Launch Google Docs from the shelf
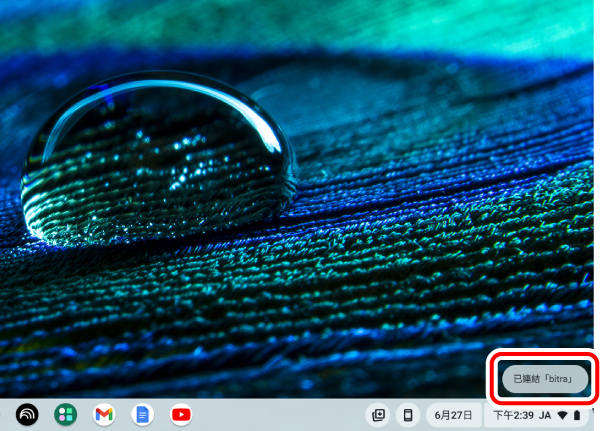This screenshot has height=431, width=600. (142, 414)
